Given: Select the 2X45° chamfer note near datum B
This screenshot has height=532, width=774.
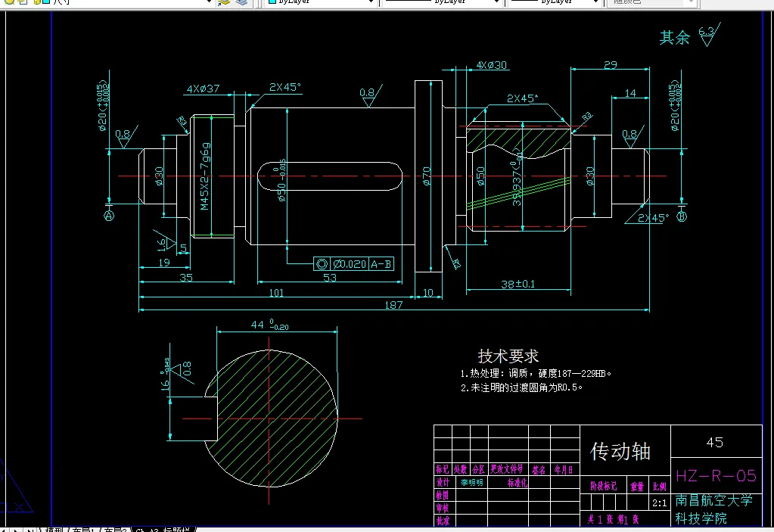Looking at the screenshot, I should click(x=653, y=218).
